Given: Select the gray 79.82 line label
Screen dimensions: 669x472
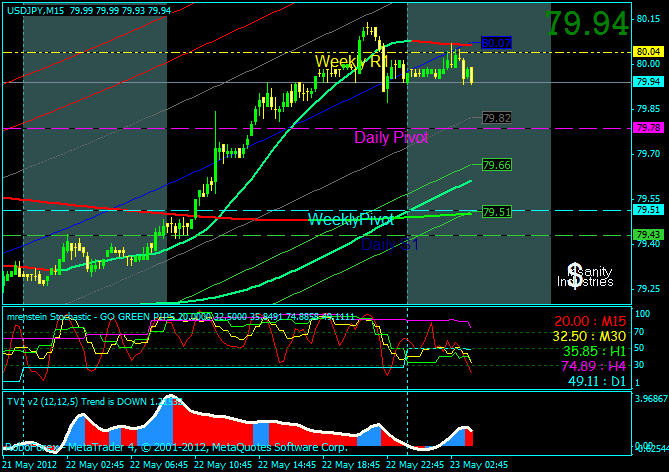Looking at the screenshot, I should tap(497, 118).
